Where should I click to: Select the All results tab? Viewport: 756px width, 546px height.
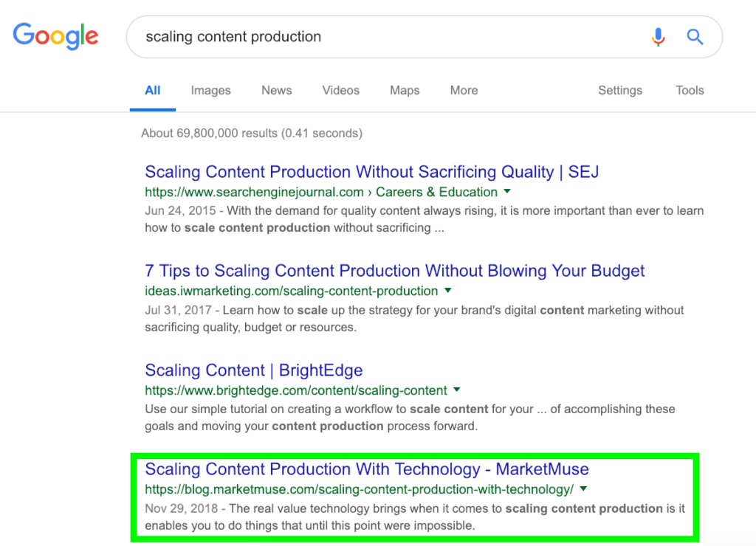pos(152,90)
